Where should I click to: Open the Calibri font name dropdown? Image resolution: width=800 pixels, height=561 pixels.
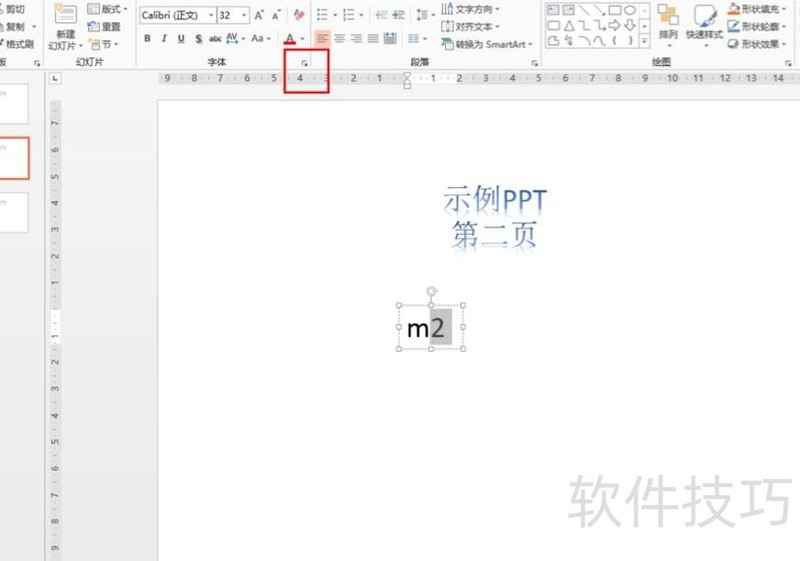pos(211,15)
